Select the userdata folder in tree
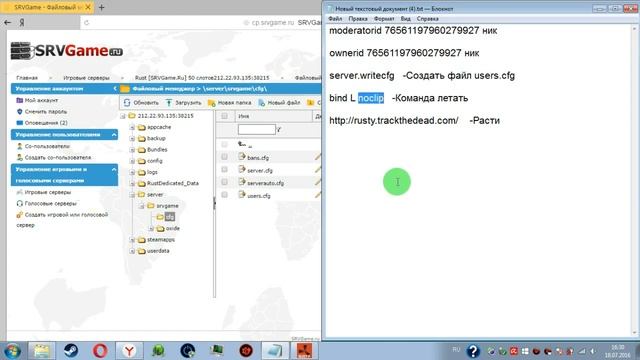This screenshot has width=640, height=360. pyautogui.click(x=158, y=251)
